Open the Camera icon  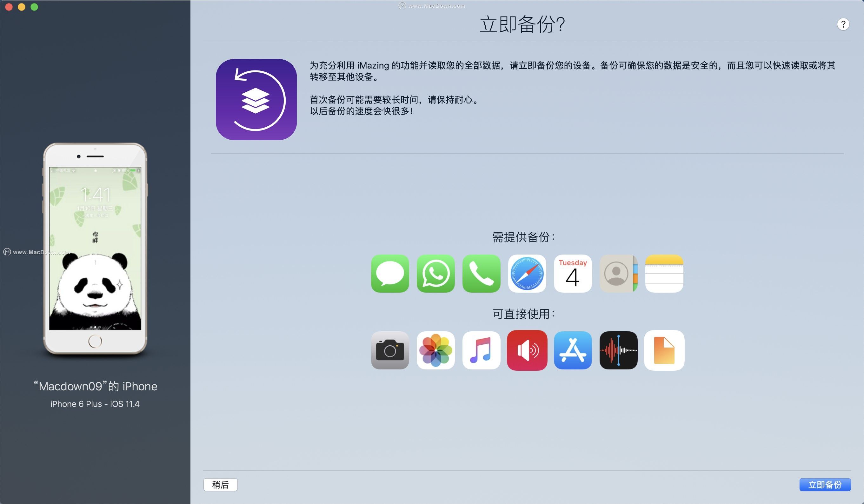(390, 350)
